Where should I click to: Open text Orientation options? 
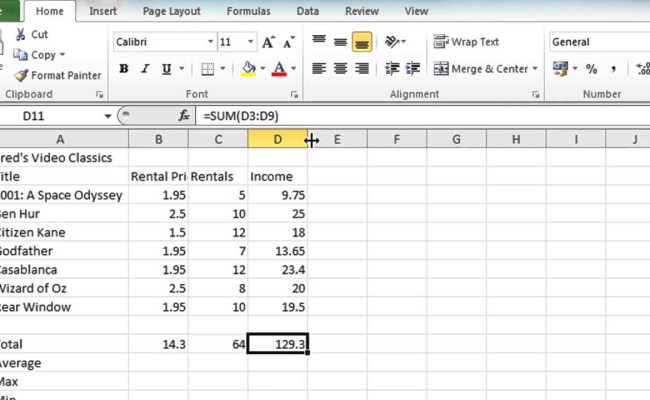(395, 41)
